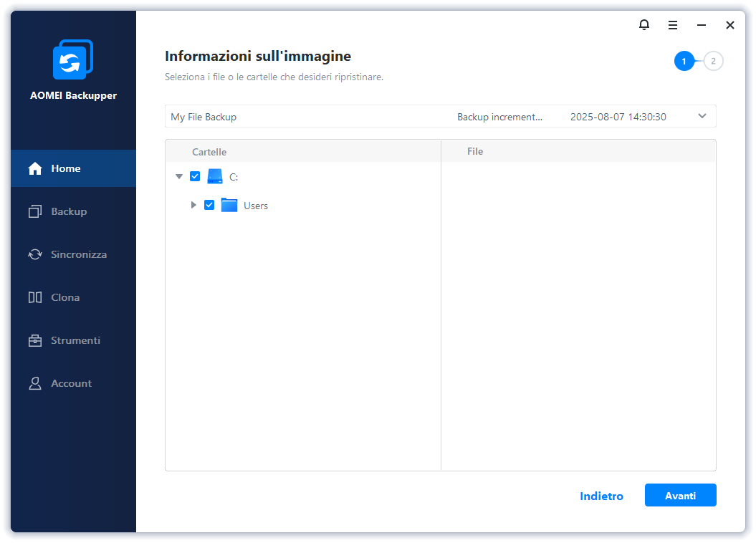Open the Home section label

pyautogui.click(x=66, y=168)
